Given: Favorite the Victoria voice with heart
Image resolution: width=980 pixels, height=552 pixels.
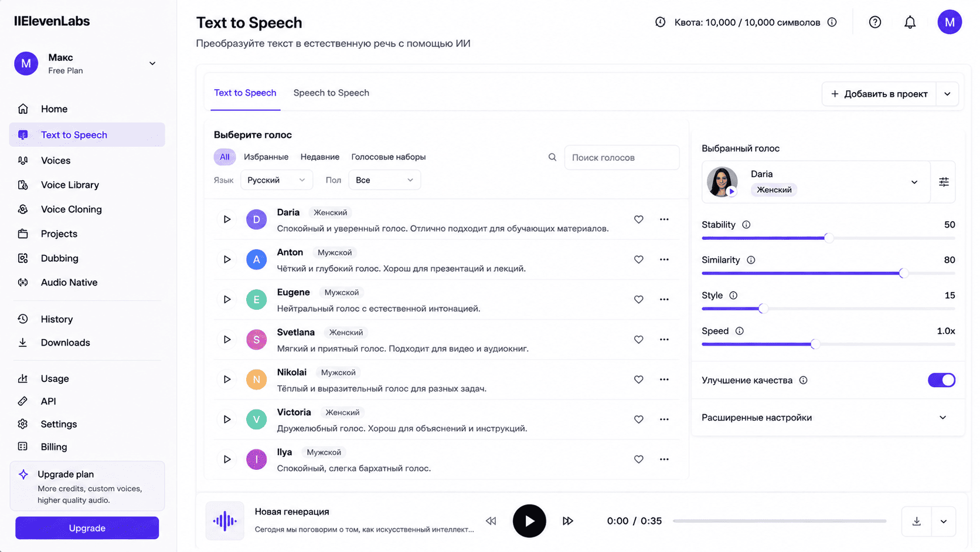Looking at the screenshot, I should click(x=638, y=419).
